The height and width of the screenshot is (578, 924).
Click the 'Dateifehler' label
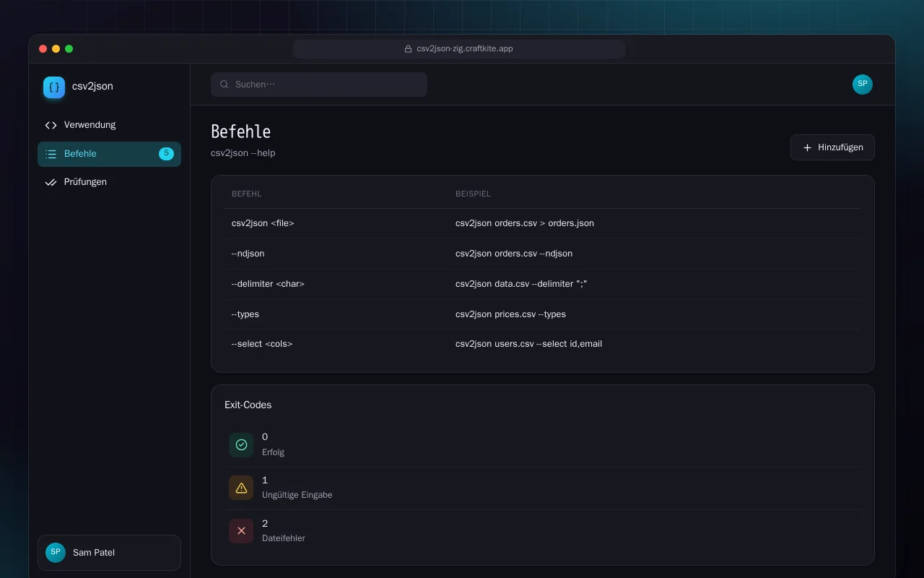click(283, 538)
